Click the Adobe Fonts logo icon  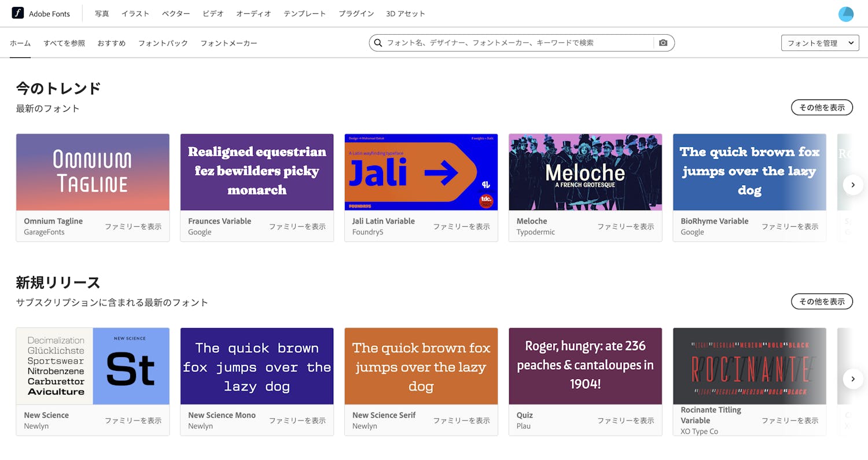click(x=18, y=13)
